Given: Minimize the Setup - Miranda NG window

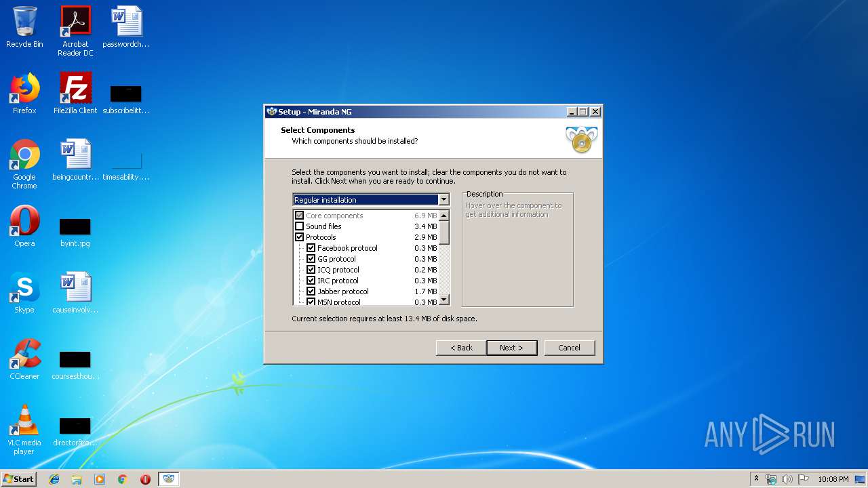Looking at the screenshot, I should (572, 112).
